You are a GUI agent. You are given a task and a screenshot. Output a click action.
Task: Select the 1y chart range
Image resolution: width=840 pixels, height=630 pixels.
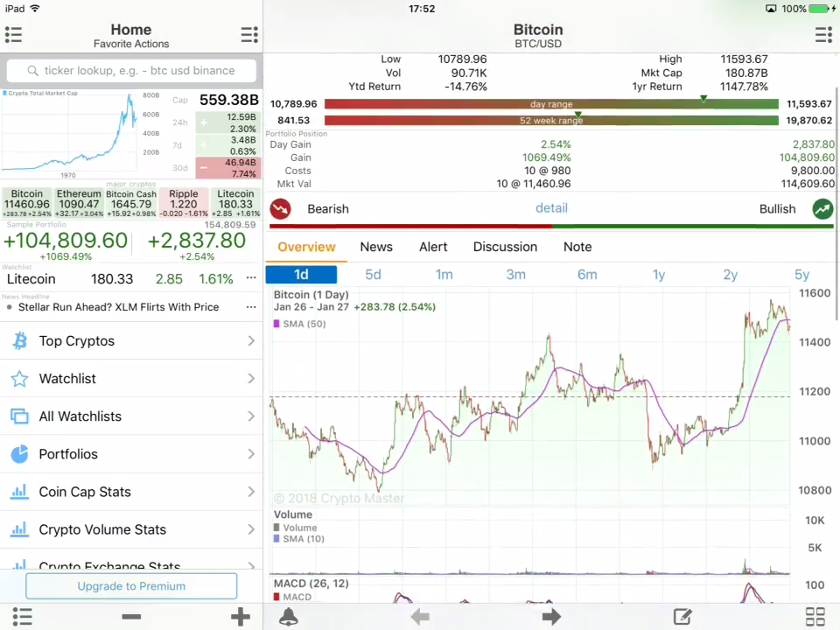pyautogui.click(x=658, y=275)
